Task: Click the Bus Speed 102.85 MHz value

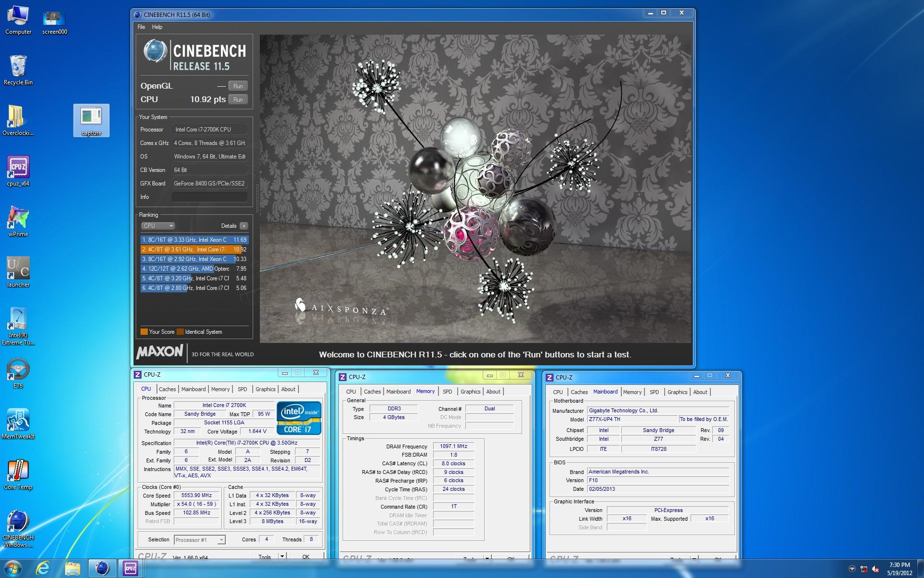Action: coord(196,513)
